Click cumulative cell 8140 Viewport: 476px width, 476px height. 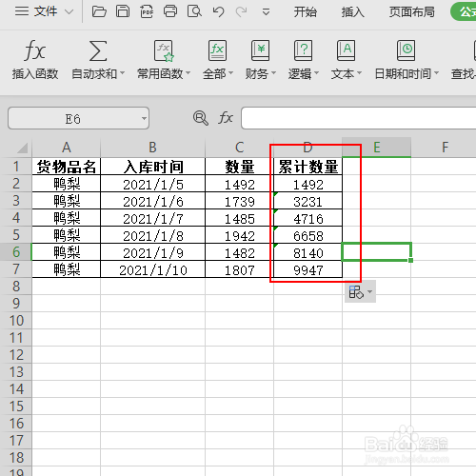pyautogui.click(x=307, y=252)
